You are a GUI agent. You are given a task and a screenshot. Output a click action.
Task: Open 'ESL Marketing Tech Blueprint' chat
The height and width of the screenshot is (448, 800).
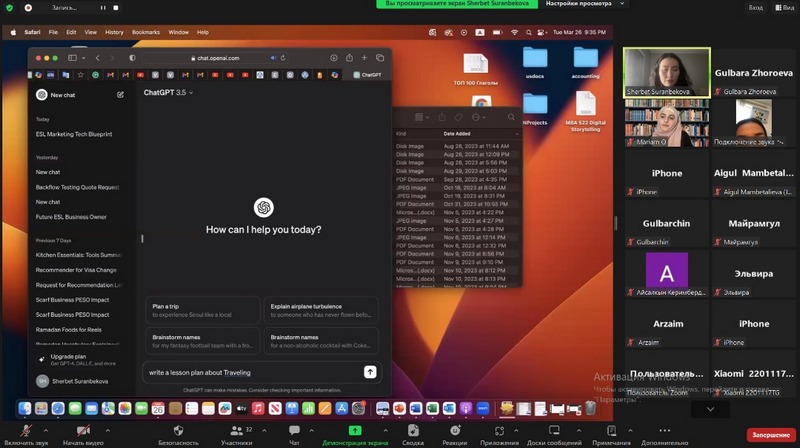coord(74,133)
